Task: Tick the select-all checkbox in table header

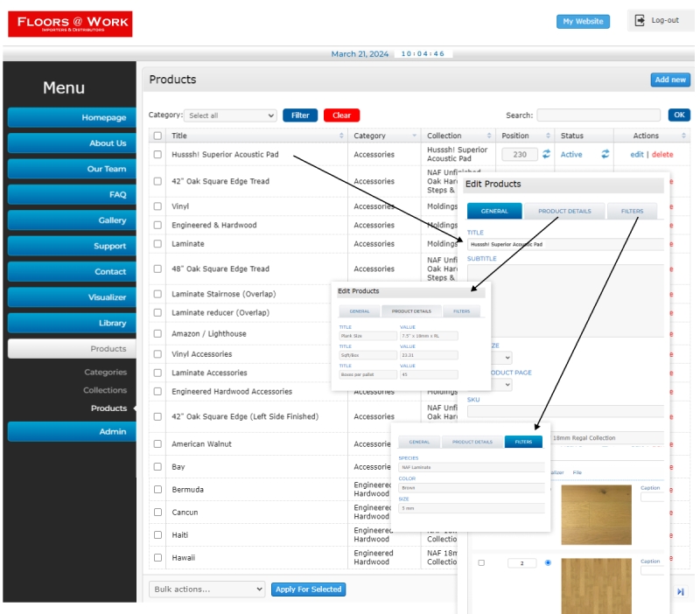Action: (157, 136)
